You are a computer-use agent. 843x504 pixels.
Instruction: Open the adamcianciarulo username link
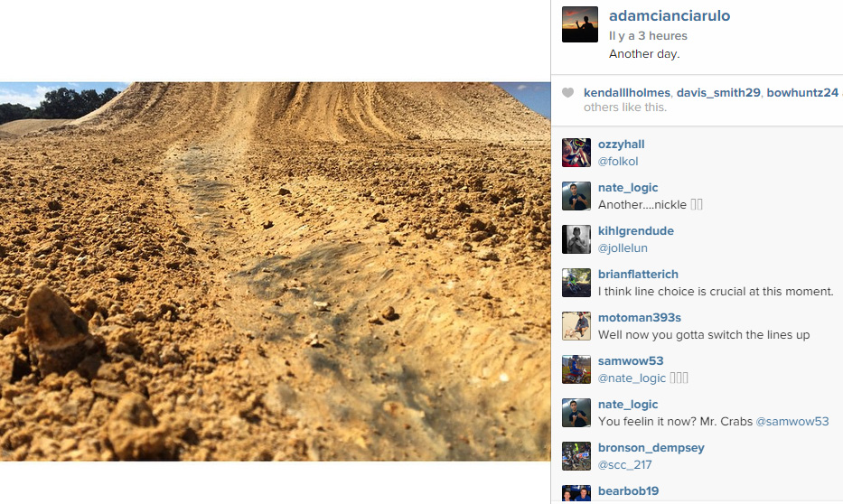pyautogui.click(x=670, y=15)
